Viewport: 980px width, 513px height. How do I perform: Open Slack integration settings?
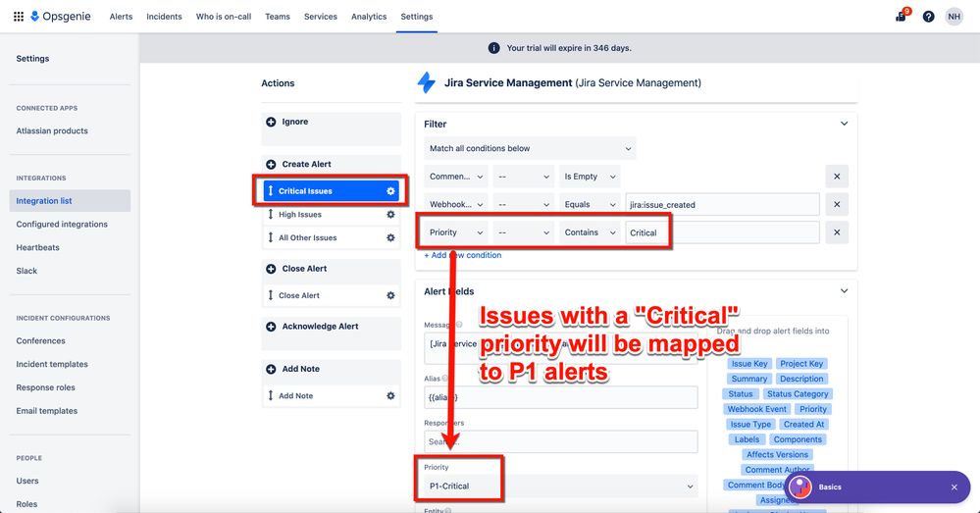click(x=26, y=271)
